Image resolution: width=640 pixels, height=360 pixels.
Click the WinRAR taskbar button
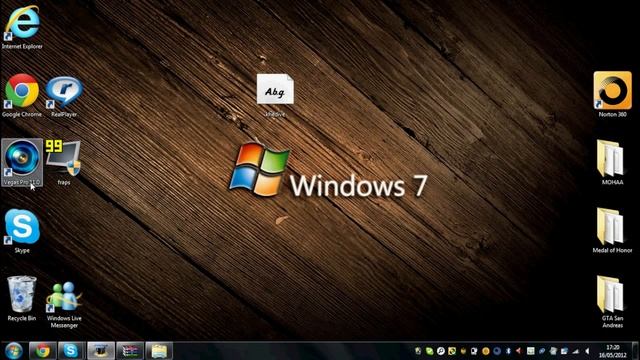[130, 351]
